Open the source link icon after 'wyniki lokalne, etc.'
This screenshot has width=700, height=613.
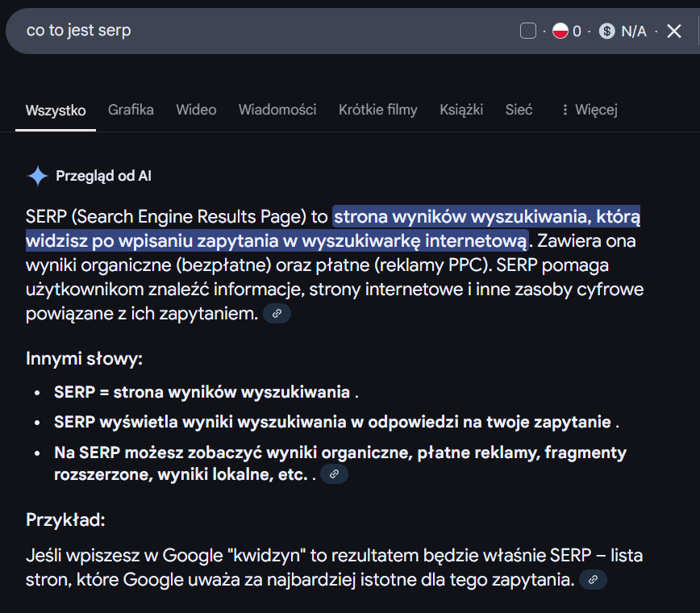pos(334,474)
